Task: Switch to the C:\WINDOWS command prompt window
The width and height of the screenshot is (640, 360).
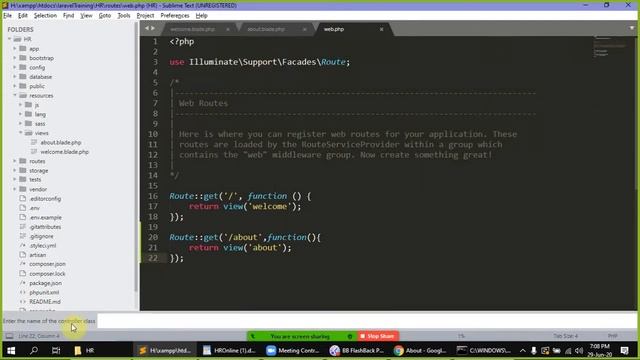Action: coord(484,351)
